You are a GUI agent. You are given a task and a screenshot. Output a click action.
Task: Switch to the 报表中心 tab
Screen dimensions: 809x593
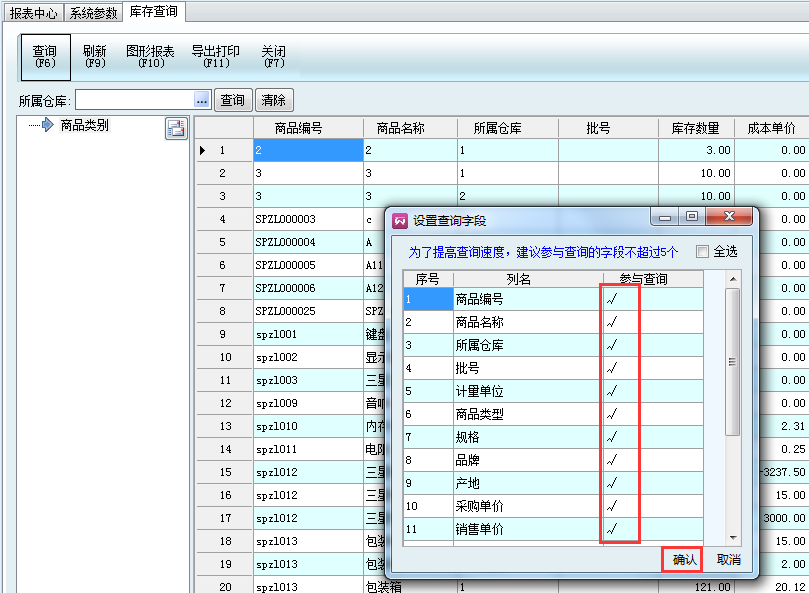click(35, 13)
